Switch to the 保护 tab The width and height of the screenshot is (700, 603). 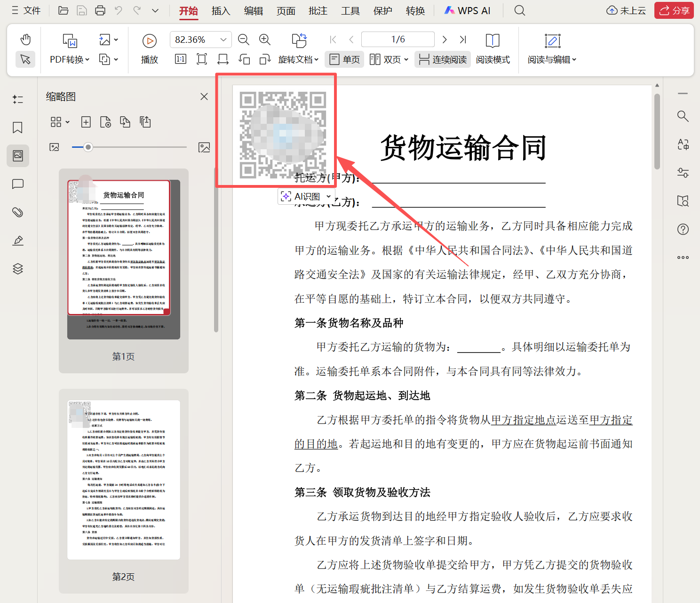pos(383,11)
